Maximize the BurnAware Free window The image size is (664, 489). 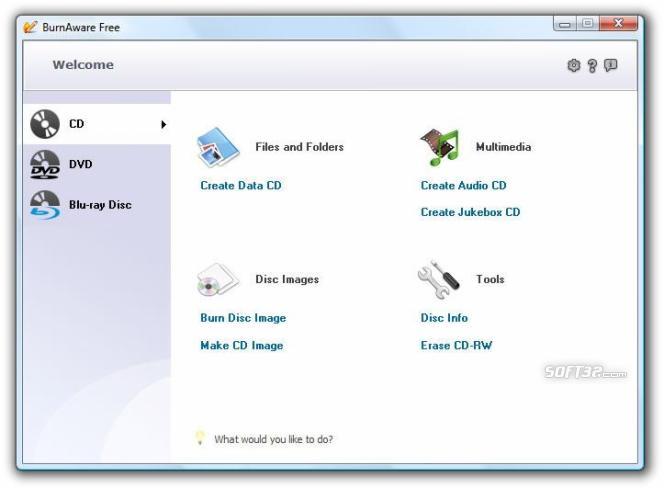[x=587, y=24]
